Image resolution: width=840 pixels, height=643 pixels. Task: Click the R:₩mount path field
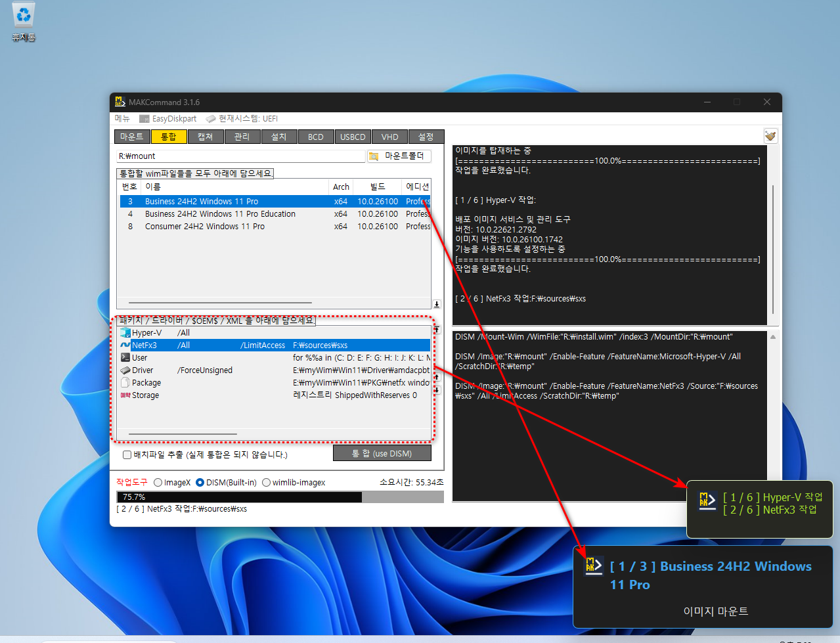point(240,156)
